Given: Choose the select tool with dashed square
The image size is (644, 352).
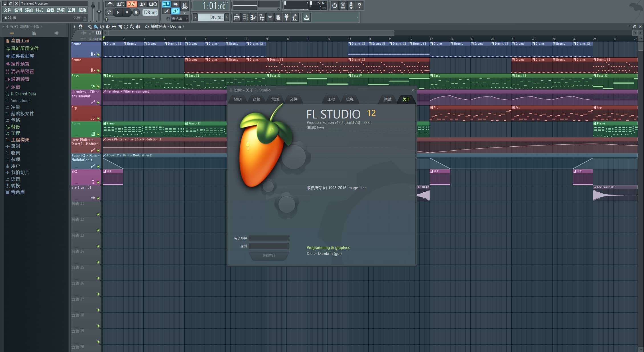Looking at the screenshot, I should [x=126, y=26].
